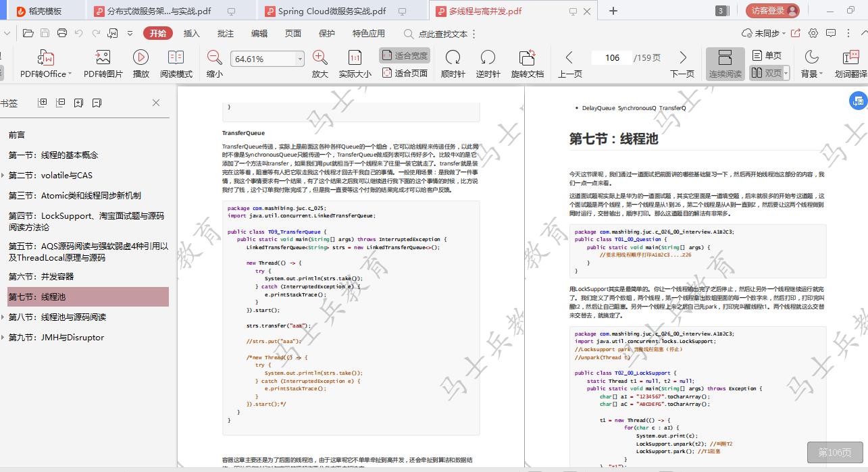Open the 特色应用 ribbon tab
Screen dimensions: 868x472
(x=369, y=33)
